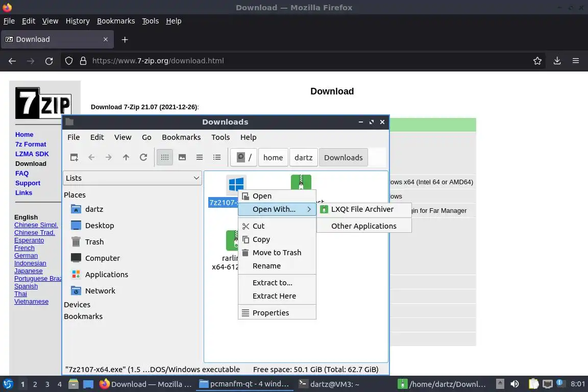The image size is (588, 392).
Task: Click Firefox back navigation arrow
Action: click(x=12, y=61)
